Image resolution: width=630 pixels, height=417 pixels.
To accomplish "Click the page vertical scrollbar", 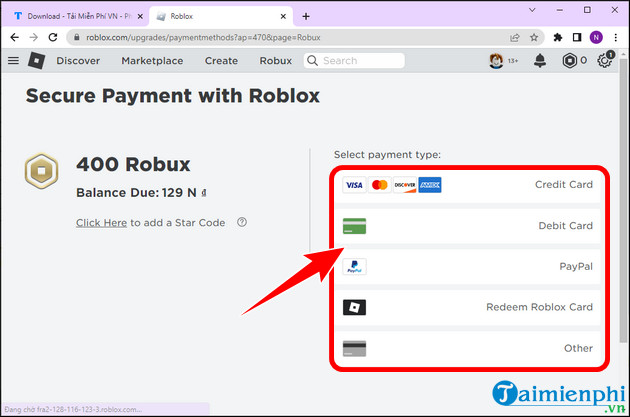I will click(623, 201).
